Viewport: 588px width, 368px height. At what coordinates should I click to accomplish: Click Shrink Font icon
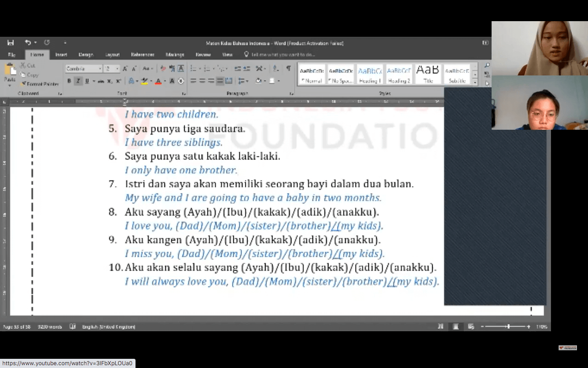(x=134, y=69)
